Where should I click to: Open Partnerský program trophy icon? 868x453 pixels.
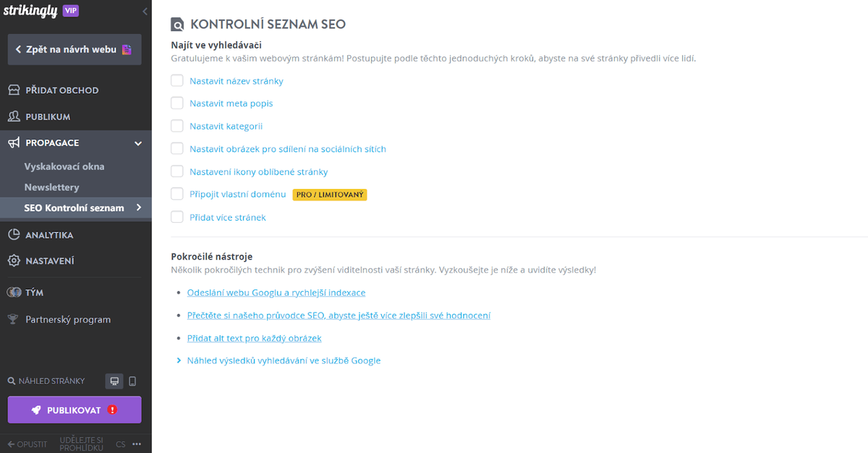(15, 319)
